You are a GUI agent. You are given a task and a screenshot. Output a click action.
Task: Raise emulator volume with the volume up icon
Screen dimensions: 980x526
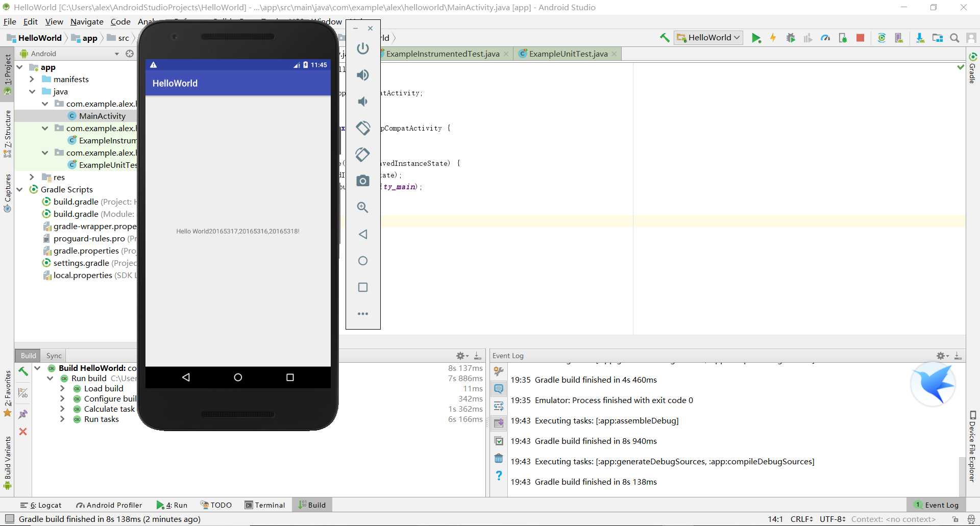pyautogui.click(x=363, y=75)
